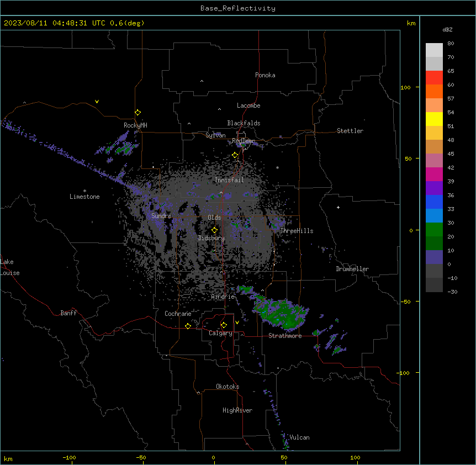Click the Vulcan label
The height and width of the screenshot is (465, 476).
pos(299,437)
